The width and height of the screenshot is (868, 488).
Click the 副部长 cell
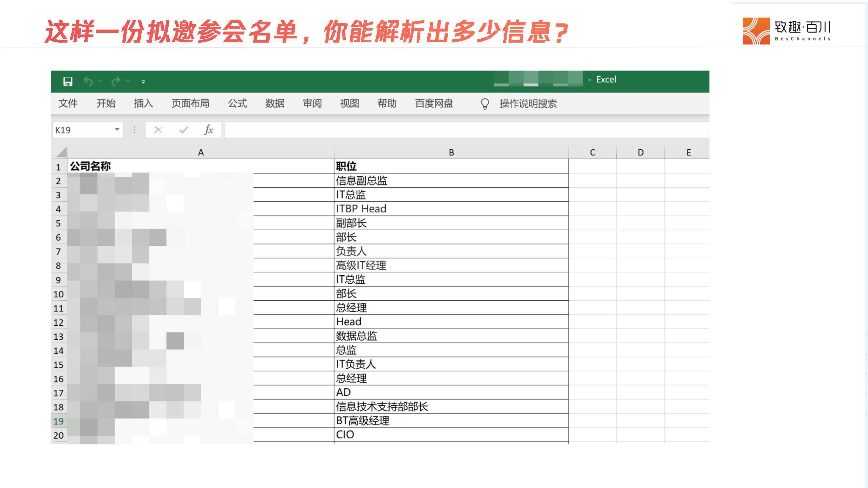tap(451, 223)
